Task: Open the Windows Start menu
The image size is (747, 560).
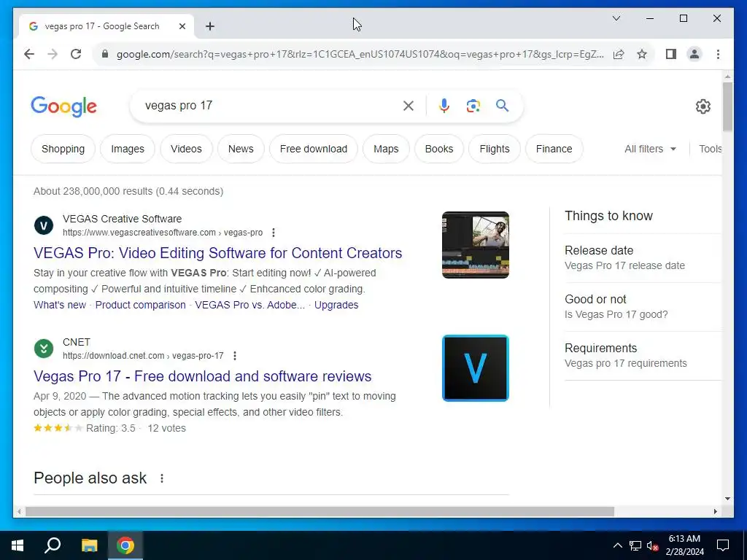Action: 18,545
